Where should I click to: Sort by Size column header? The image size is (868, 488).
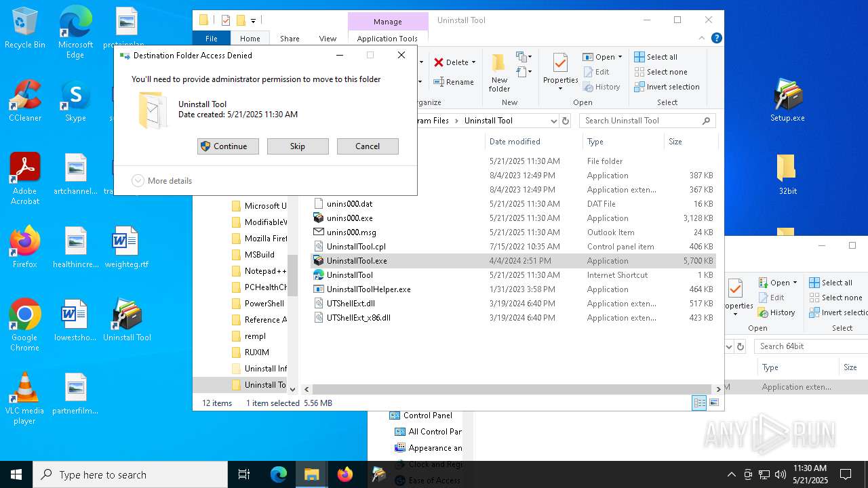click(690, 142)
